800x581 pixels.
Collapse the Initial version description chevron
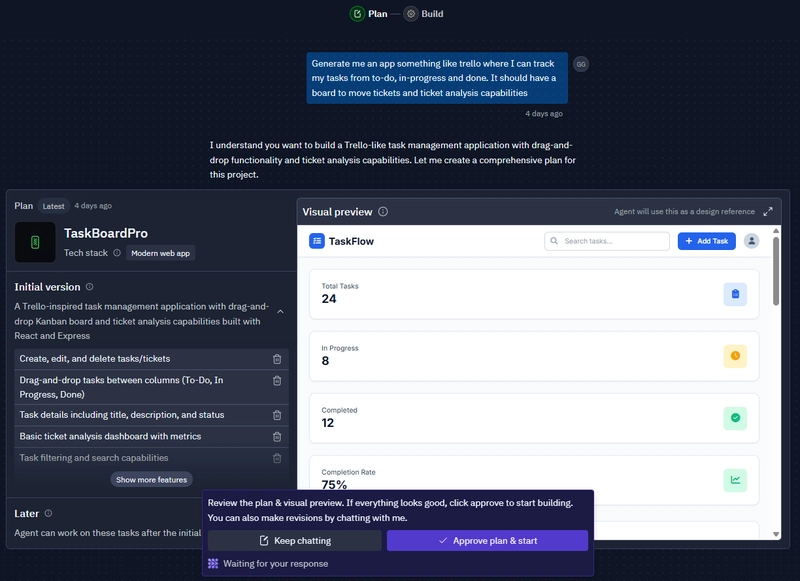(x=280, y=311)
